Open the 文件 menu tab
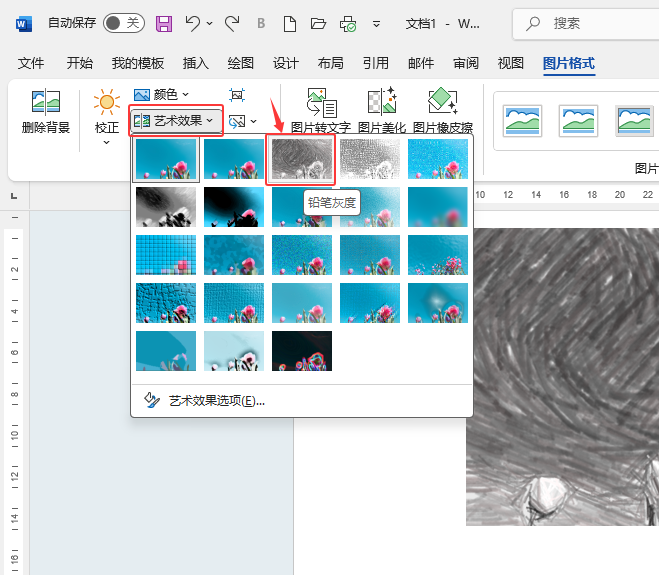Screen dimensions: 659x575 pos(31,63)
